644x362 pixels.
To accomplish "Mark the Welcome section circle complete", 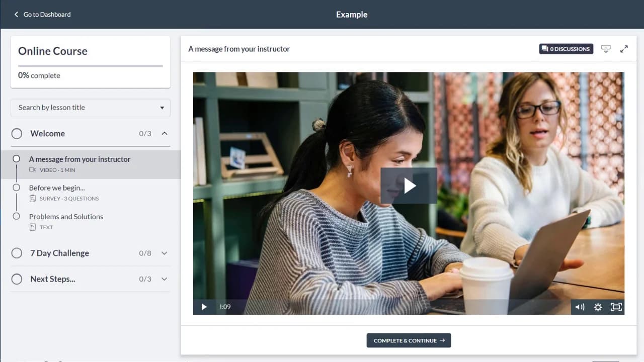I will pyautogui.click(x=17, y=133).
